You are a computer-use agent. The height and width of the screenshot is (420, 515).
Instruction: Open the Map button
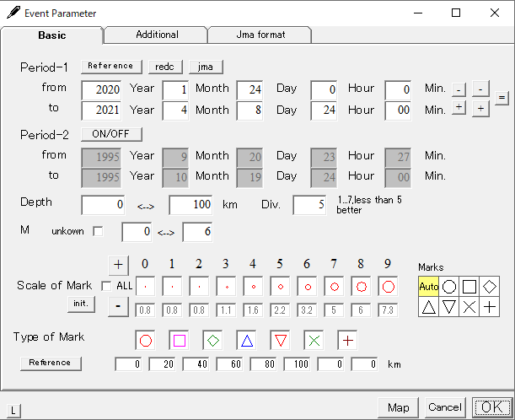[398, 407]
